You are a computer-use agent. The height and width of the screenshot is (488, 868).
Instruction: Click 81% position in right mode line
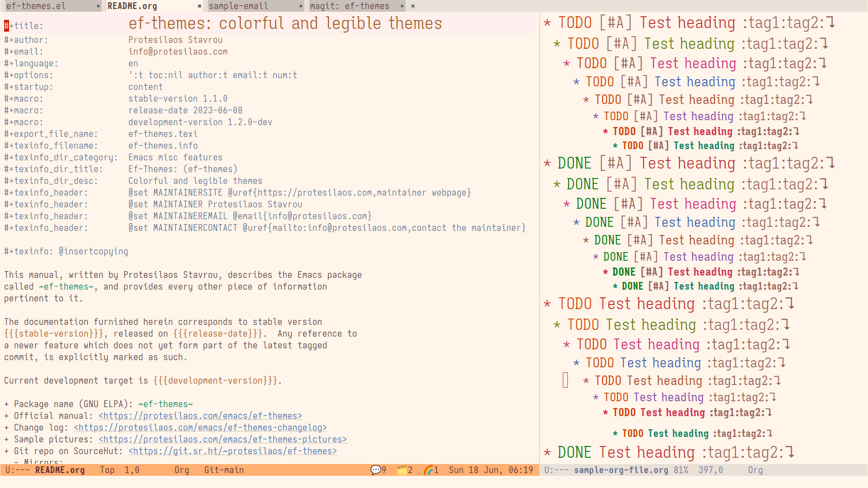coord(681,470)
